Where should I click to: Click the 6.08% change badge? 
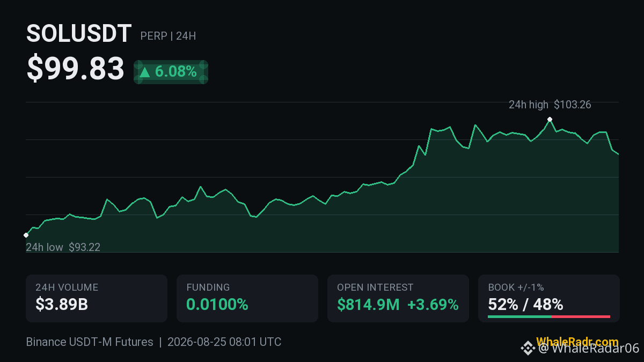[171, 72]
